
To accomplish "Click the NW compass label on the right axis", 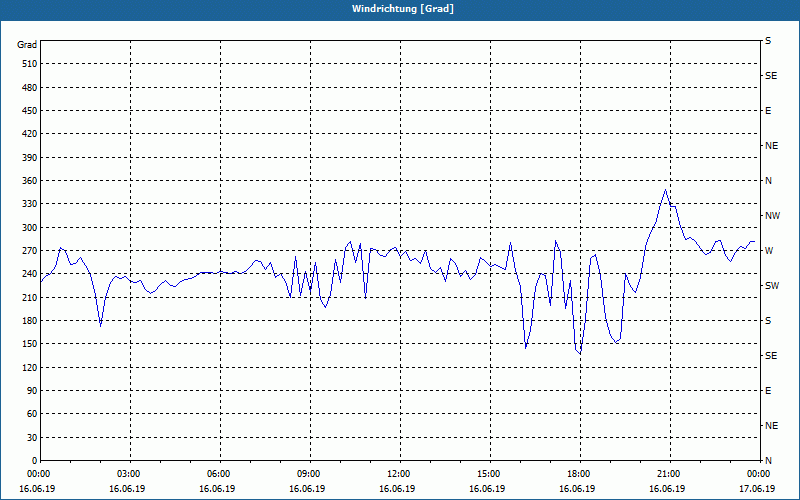I will tap(772, 216).
